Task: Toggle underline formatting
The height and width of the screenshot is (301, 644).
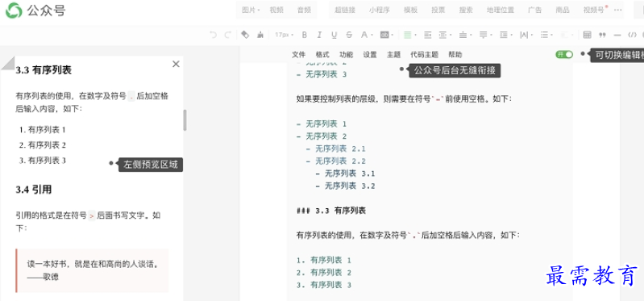Action: coord(334,35)
